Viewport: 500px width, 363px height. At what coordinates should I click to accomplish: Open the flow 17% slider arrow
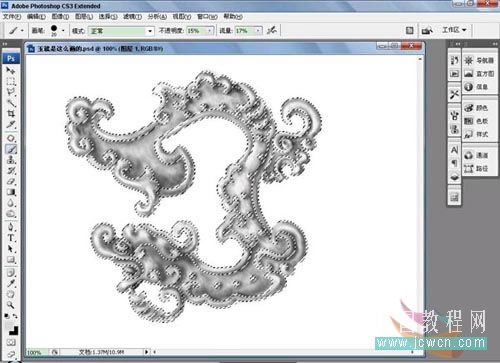[258, 31]
